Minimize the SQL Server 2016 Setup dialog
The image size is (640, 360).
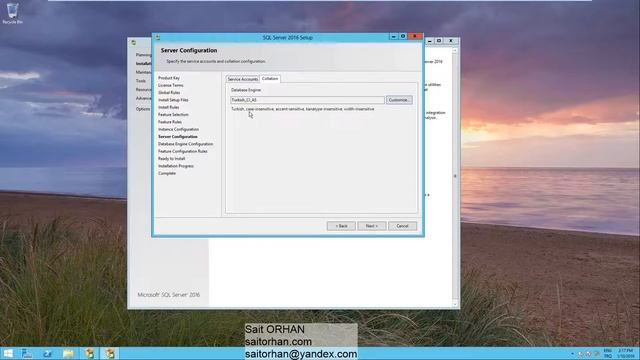pos(393,37)
